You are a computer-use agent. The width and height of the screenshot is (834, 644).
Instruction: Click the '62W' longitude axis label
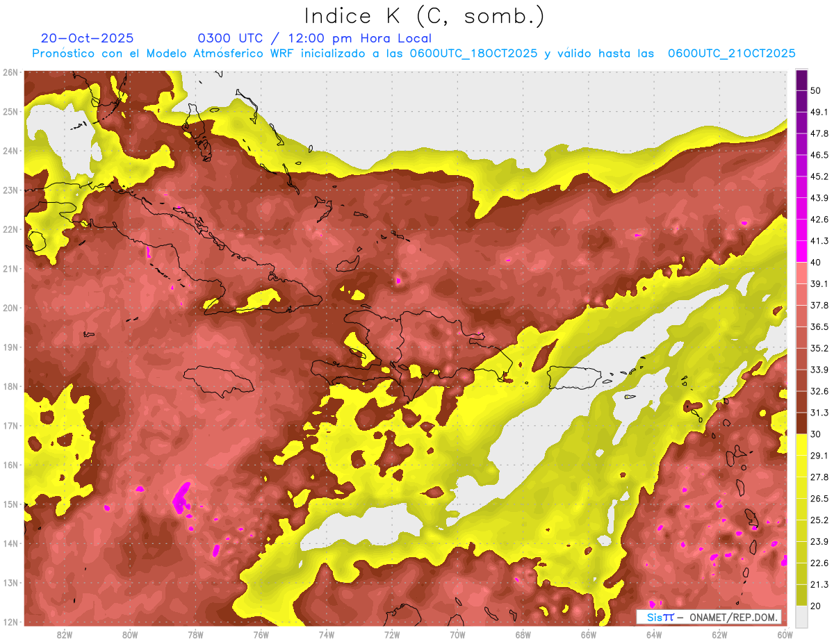coord(719,634)
